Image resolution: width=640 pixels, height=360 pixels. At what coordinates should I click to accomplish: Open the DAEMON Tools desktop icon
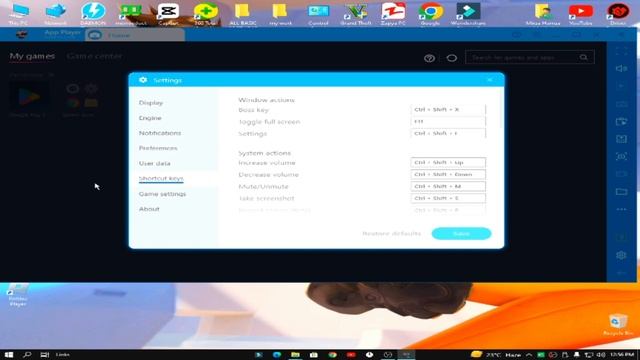click(x=93, y=13)
